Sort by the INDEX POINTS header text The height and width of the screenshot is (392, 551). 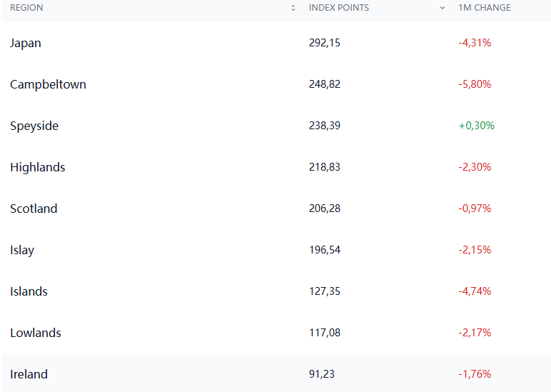coord(339,8)
